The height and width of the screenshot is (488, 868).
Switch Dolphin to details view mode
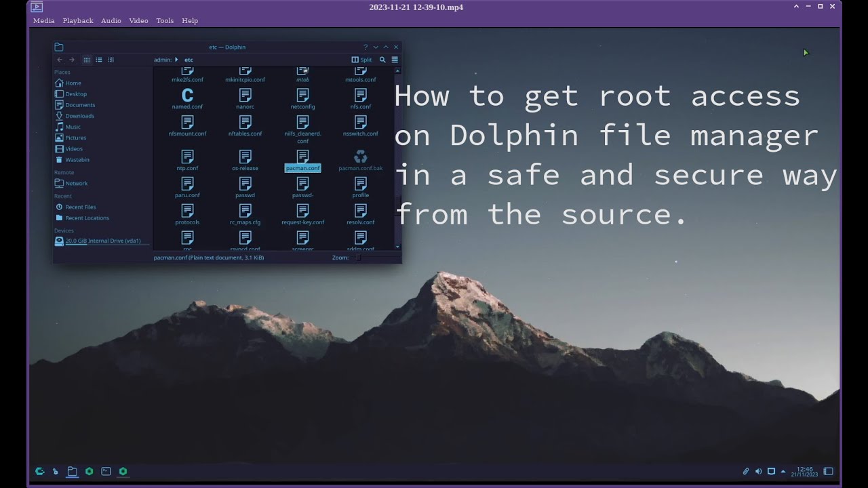111,60
